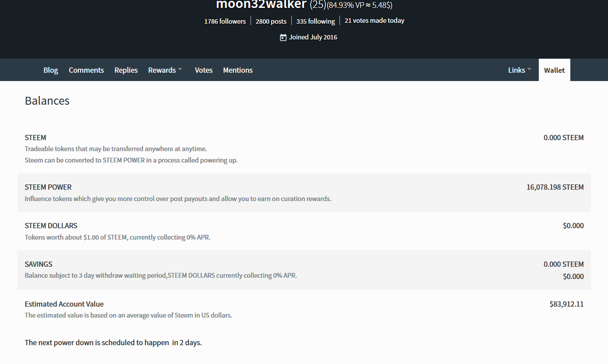Go to the Votes tab

tap(204, 70)
